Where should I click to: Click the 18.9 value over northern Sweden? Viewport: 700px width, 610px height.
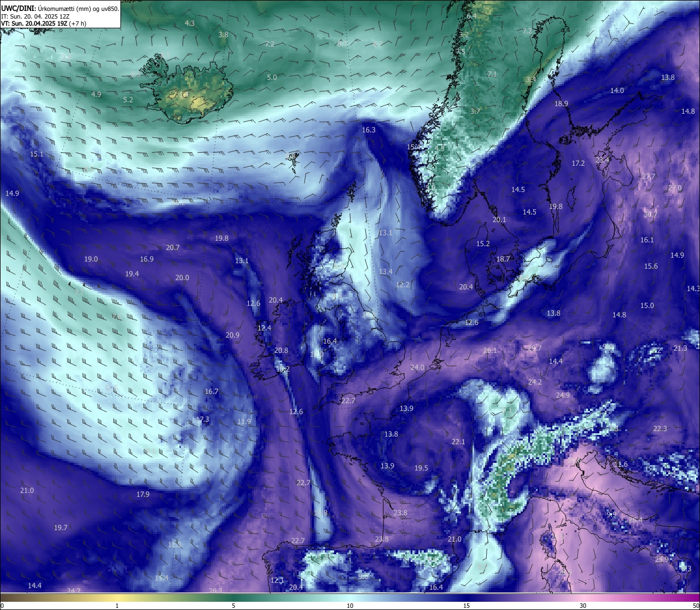[x=561, y=104]
